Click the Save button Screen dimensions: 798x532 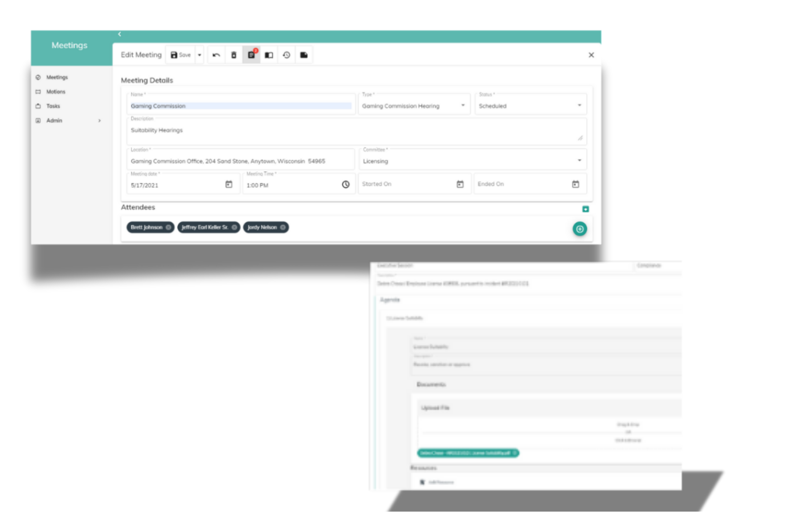[x=180, y=55]
